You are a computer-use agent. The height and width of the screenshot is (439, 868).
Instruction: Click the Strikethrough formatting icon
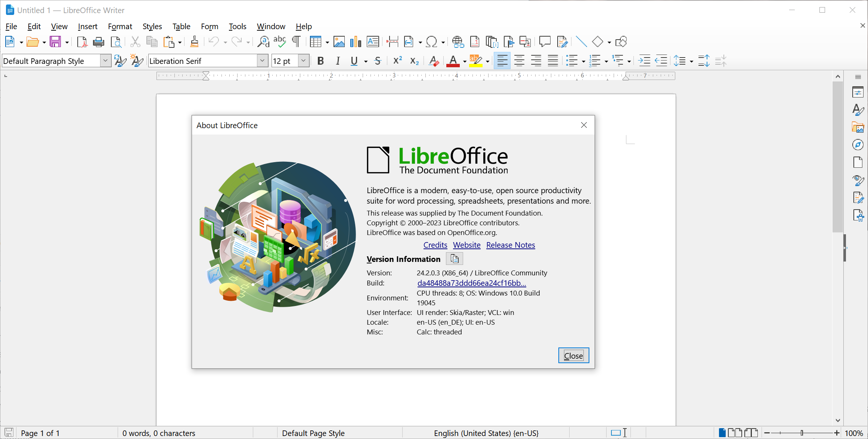point(379,61)
